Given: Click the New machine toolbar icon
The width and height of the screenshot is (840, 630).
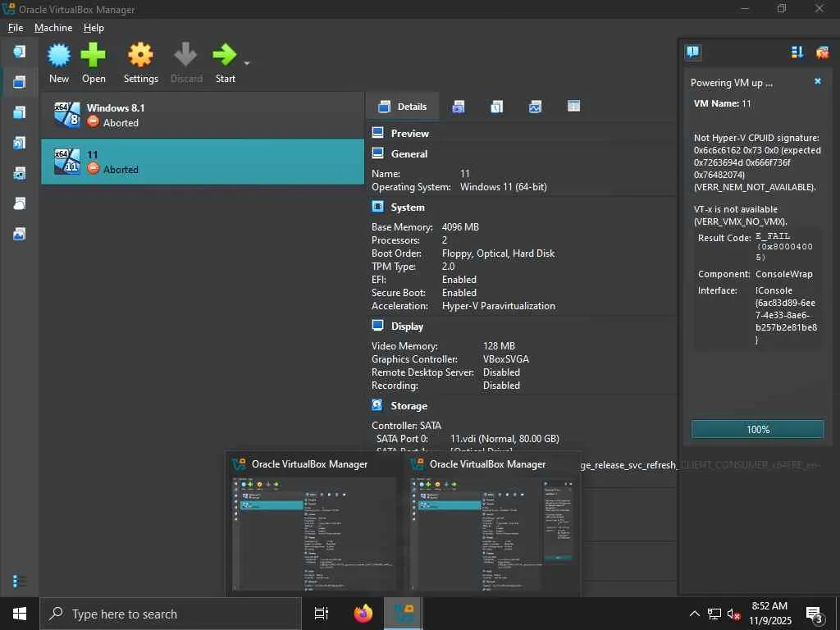Looking at the screenshot, I should (59, 55).
